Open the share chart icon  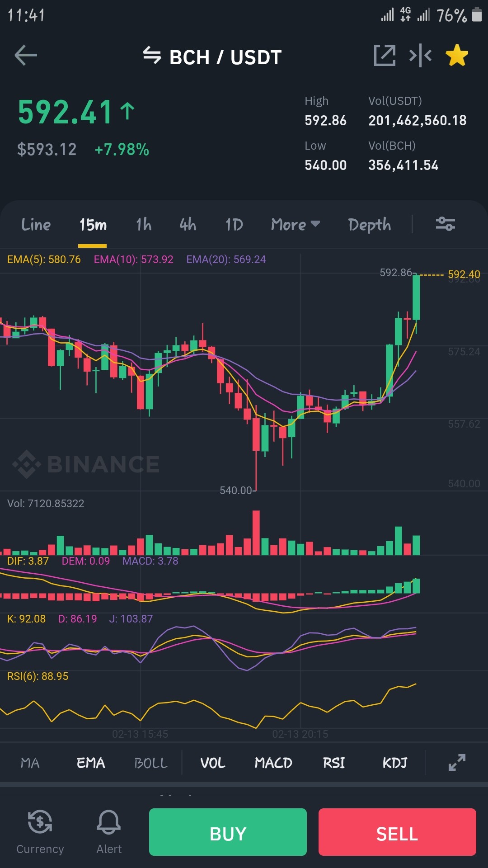pyautogui.click(x=385, y=56)
